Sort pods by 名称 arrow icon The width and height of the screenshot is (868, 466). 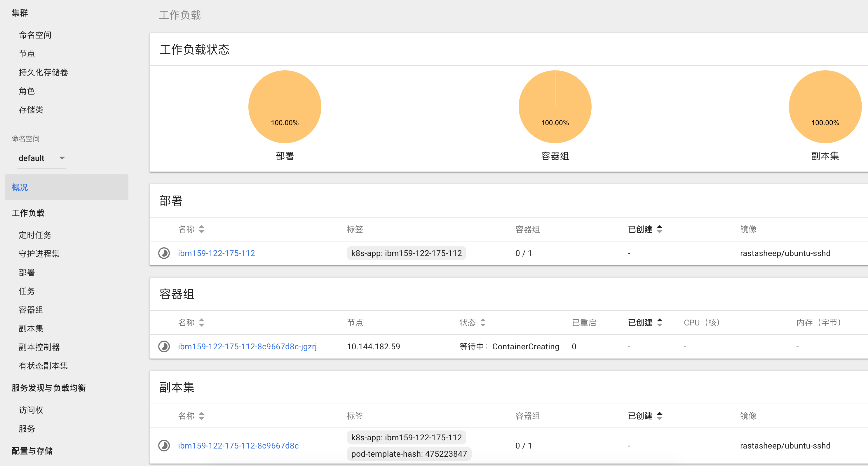pos(201,323)
